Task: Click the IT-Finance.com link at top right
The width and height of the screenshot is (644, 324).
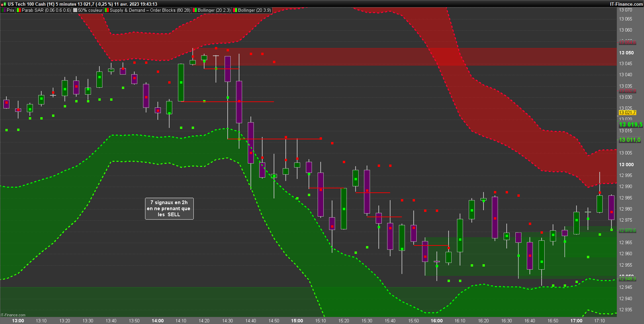Action: 626,4
